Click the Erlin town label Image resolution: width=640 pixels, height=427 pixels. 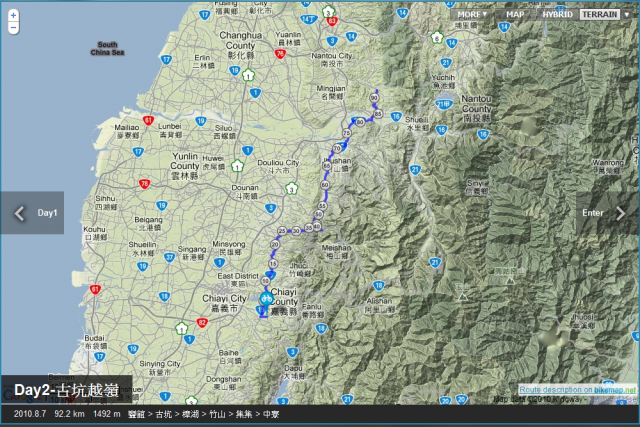pos(202,61)
